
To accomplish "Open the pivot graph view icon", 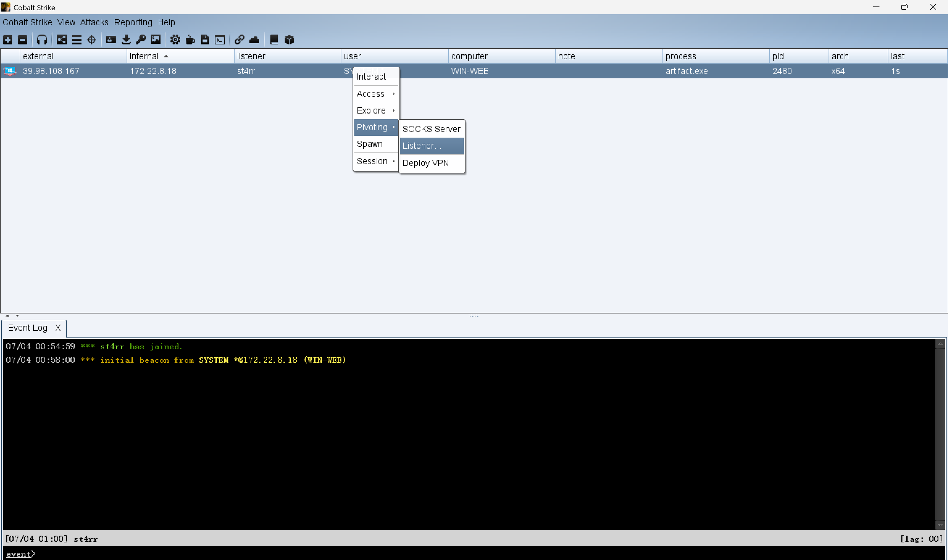I will [x=61, y=39].
